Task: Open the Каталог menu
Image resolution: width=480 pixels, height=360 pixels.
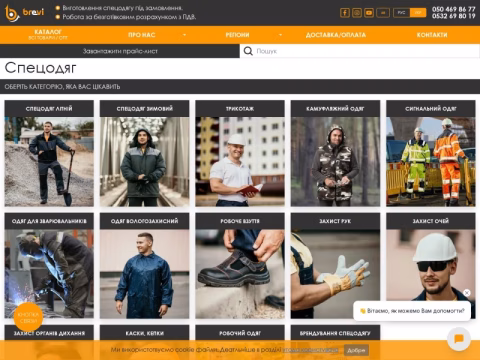Action: 48,35
